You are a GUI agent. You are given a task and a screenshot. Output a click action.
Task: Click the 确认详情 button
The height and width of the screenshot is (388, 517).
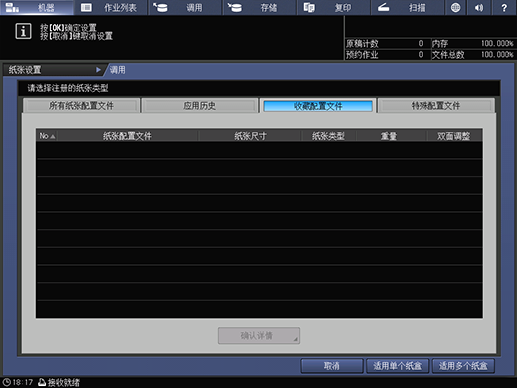click(259, 335)
